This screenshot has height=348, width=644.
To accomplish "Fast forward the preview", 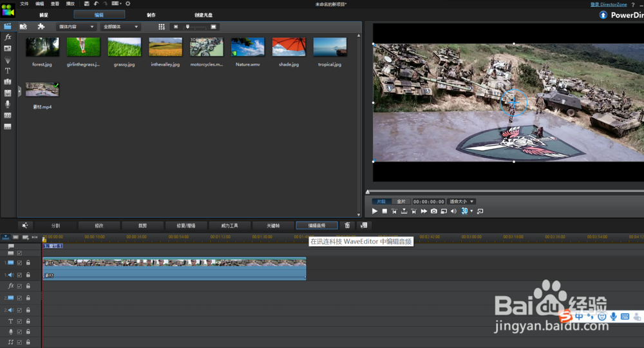I will (x=424, y=211).
